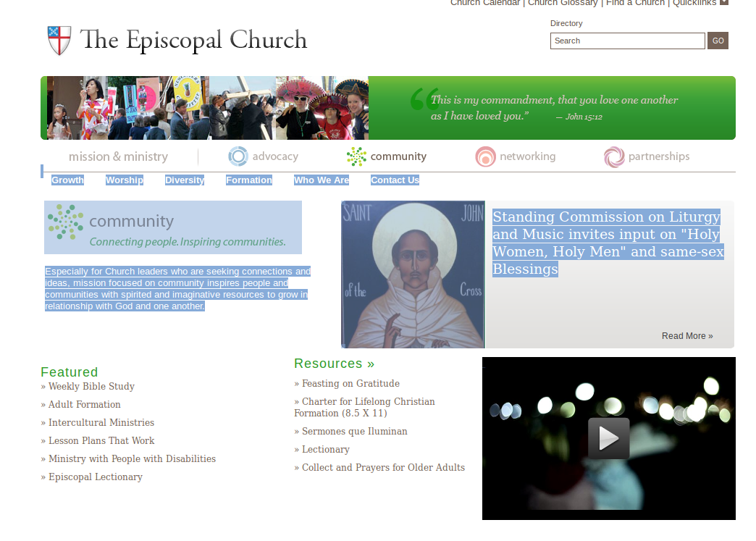Click Read More » link
Viewport: 756px width, 541px height.
(687, 336)
